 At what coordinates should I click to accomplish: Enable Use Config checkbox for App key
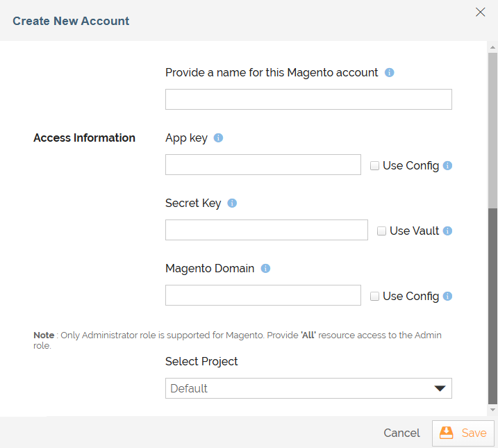pos(374,165)
